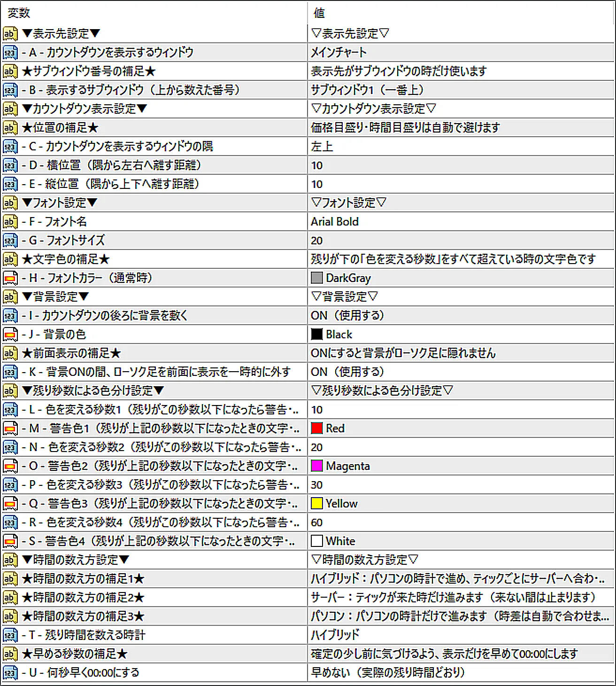This screenshot has height=686, width=616.
Task: Select the integer icon of L - 色を変える秒数1
Action: tap(10, 410)
